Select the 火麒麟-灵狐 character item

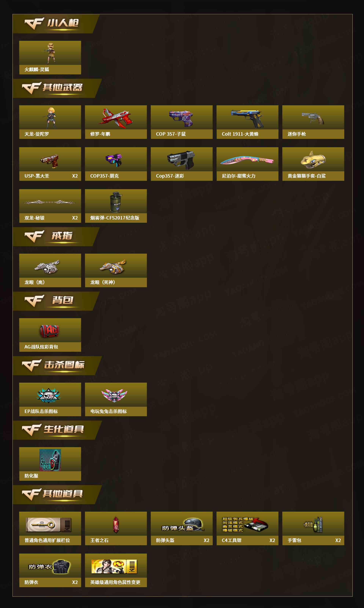click(50, 57)
